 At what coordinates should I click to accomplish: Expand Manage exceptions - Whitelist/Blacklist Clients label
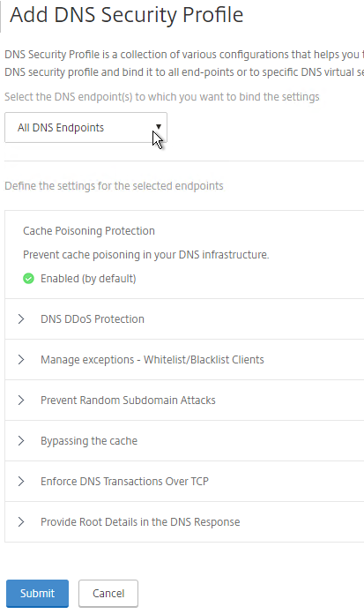click(x=152, y=359)
